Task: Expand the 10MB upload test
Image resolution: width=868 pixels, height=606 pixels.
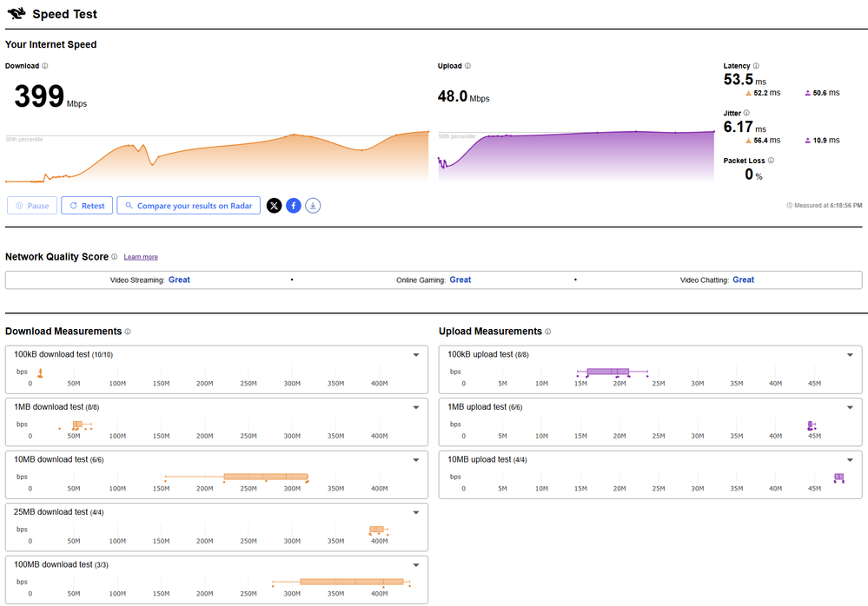Action: click(850, 460)
